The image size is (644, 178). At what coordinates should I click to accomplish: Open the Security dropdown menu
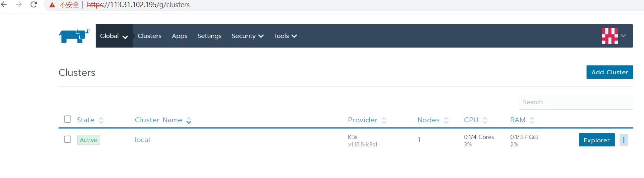[x=247, y=36]
